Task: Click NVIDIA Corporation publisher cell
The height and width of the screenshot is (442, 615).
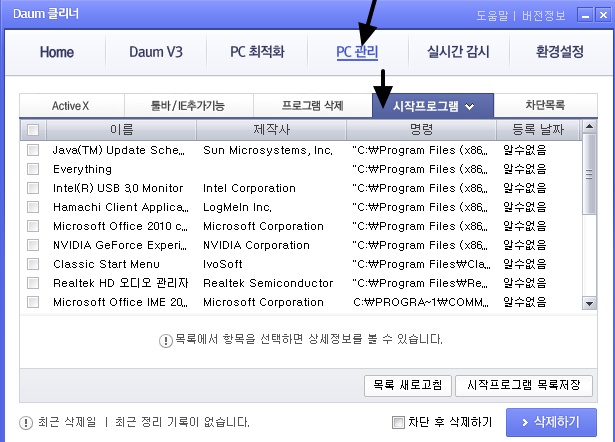Action: (x=256, y=245)
